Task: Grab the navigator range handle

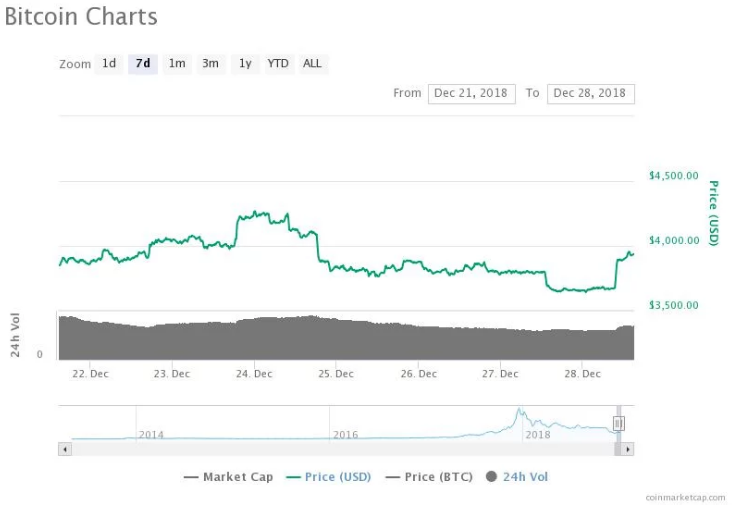Action: coord(619,423)
